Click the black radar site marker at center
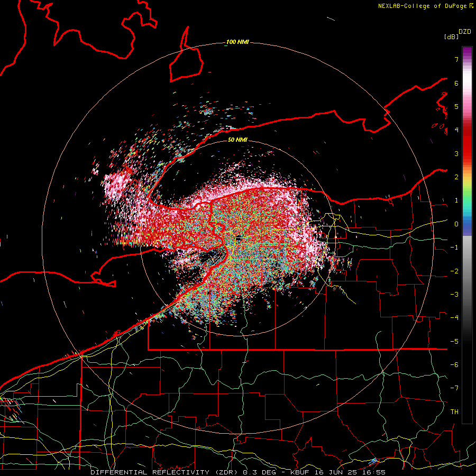Screen dimensions: 476x476 (x=239, y=239)
